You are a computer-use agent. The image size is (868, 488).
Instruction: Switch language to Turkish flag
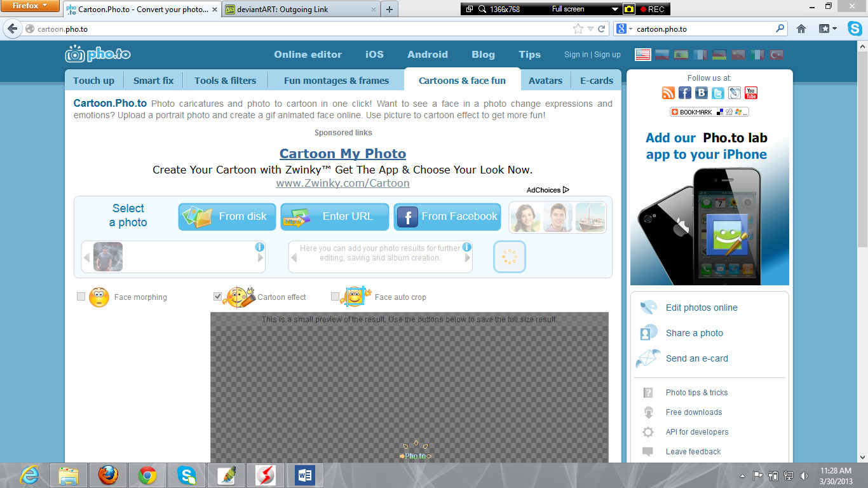(x=776, y=55)
